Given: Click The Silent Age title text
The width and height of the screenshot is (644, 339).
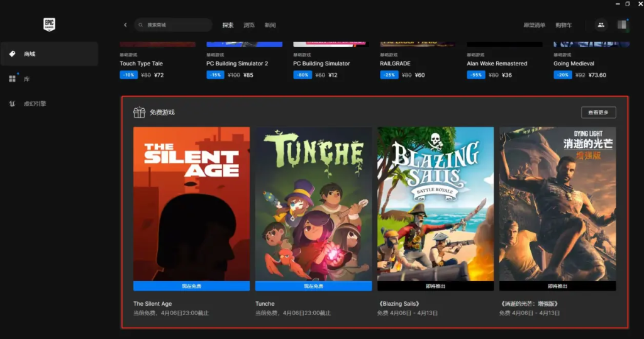Looking at the screenshot, I should point(152,304).
